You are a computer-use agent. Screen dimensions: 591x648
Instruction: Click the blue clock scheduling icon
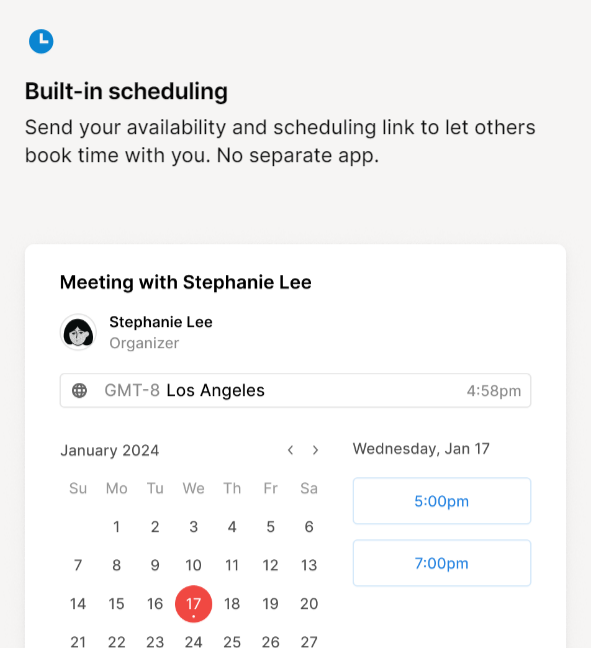[41, 41]
